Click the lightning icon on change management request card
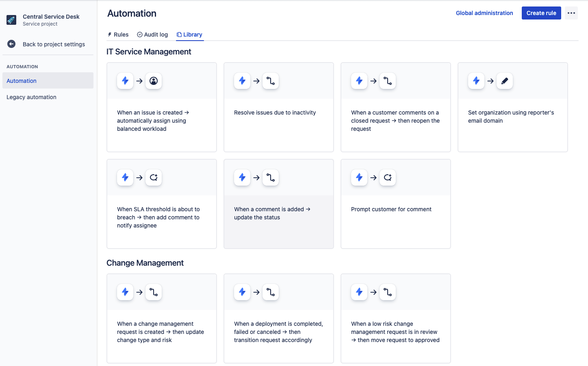Image resolution: width=588 pixels, height=366 pixels. coord(125,292)
